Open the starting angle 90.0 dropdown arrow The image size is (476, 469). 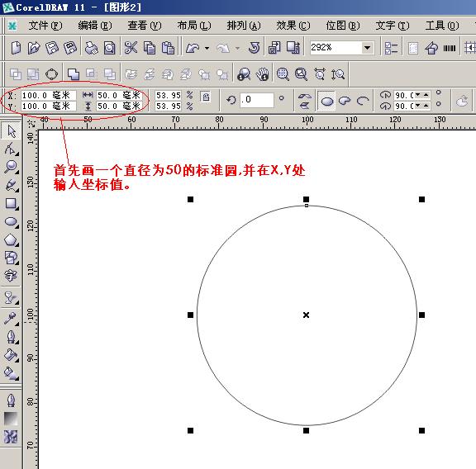(x=417, y=95)
